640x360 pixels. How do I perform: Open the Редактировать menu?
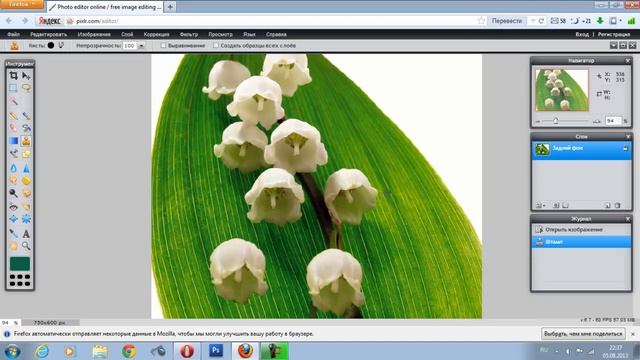(x=48, y=34)
